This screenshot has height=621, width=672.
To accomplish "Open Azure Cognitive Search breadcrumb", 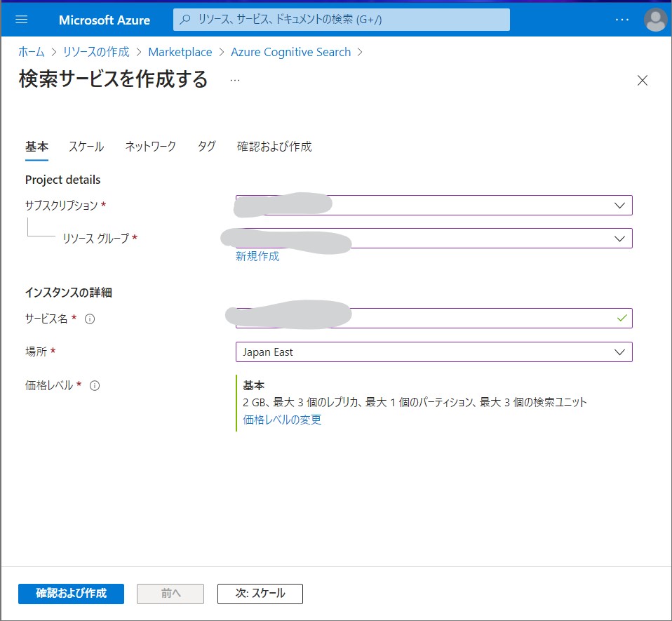I will (x=290, y=53).
